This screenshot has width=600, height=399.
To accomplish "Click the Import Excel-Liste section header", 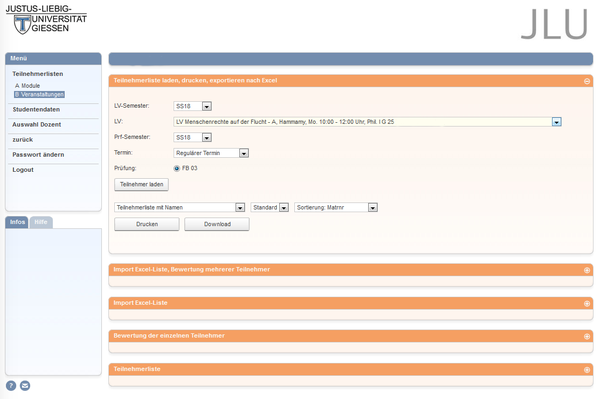I will (x=351, y=303).
